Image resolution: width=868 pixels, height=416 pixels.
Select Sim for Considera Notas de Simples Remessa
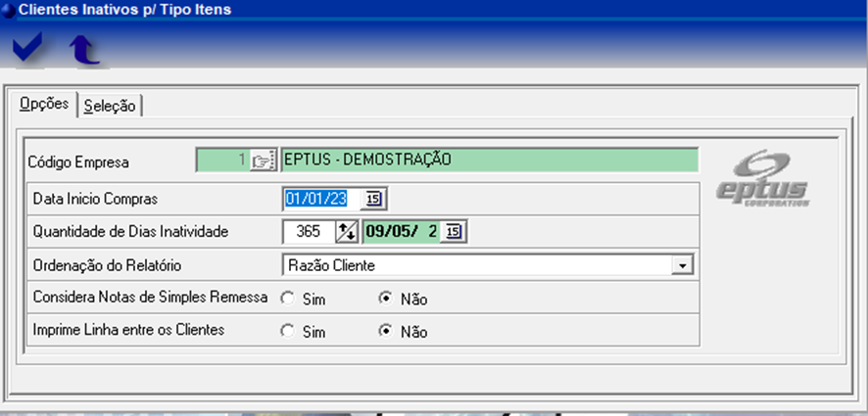click(287, 299)
